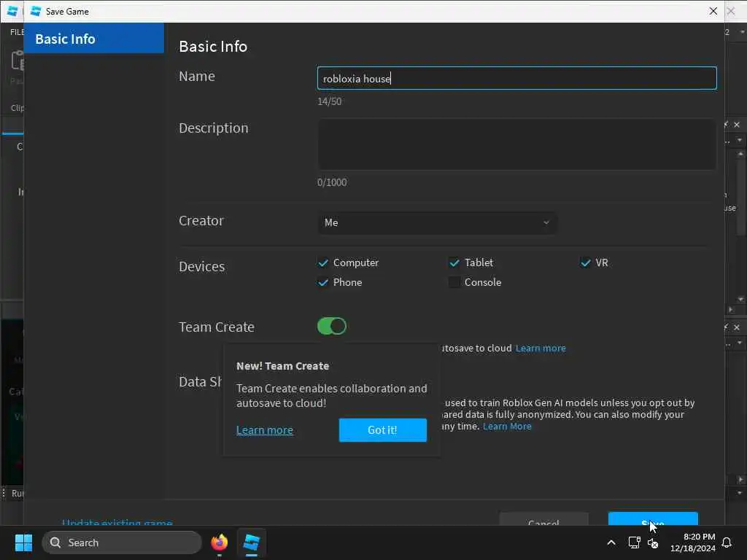
Task: Close the lower right Studio panel
Action: (737, 327)
